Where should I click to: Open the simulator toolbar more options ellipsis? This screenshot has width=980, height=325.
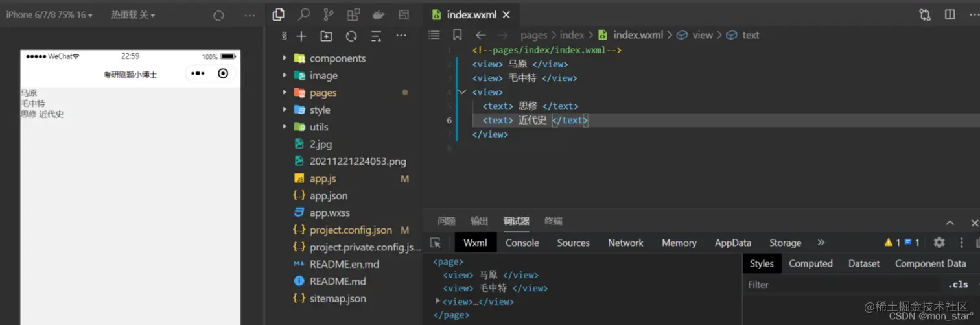(250, 15)
